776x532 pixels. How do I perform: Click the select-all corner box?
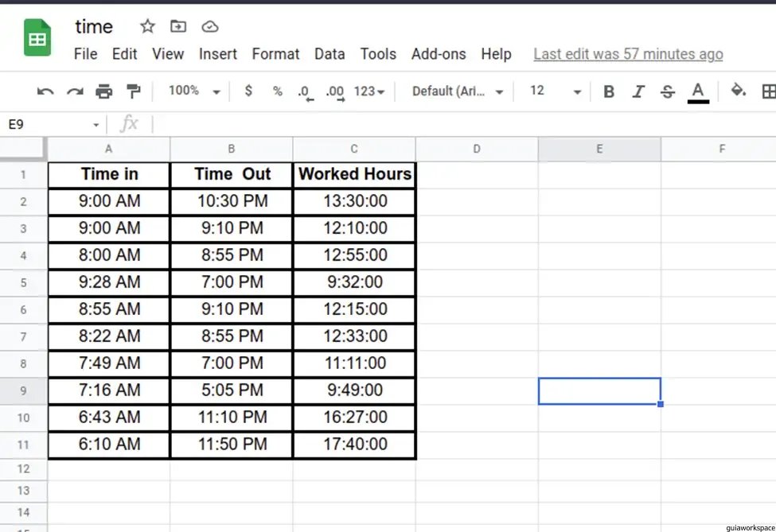[x=23, y=149]
